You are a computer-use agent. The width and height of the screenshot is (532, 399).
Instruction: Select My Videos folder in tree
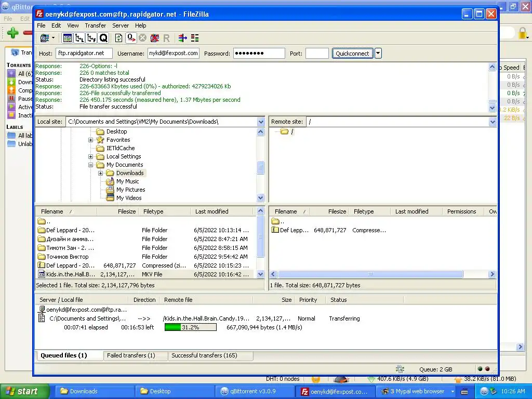129,198
